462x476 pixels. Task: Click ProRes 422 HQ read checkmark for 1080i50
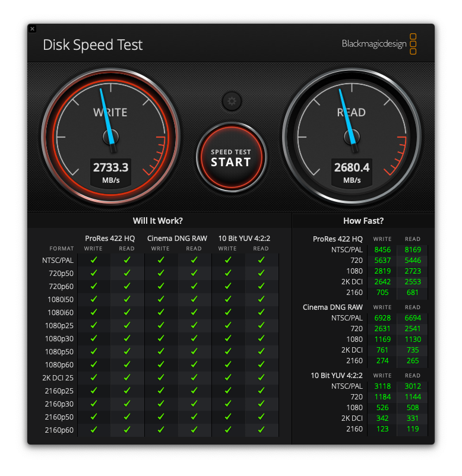pos(127,299)
